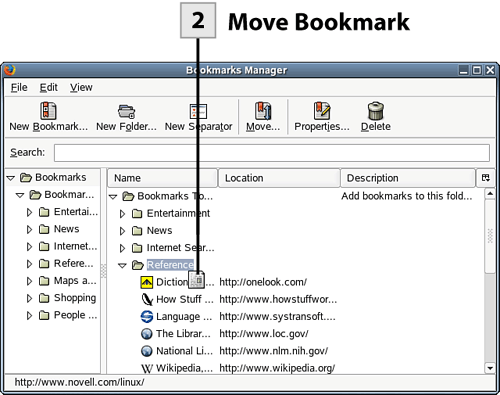500x395 pixels.
Task: Open the View menu
Action: pos(81,87)
